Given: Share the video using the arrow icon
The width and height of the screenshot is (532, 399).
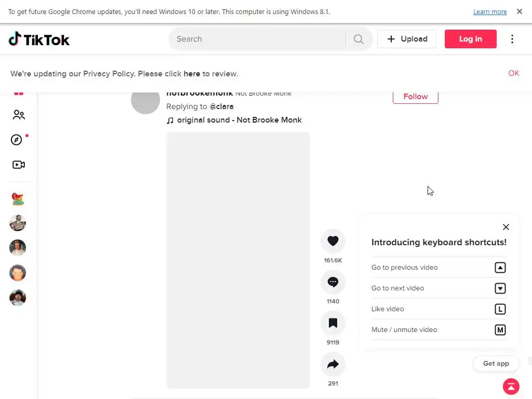Looking at the screenshot, I should click(333, 364).
